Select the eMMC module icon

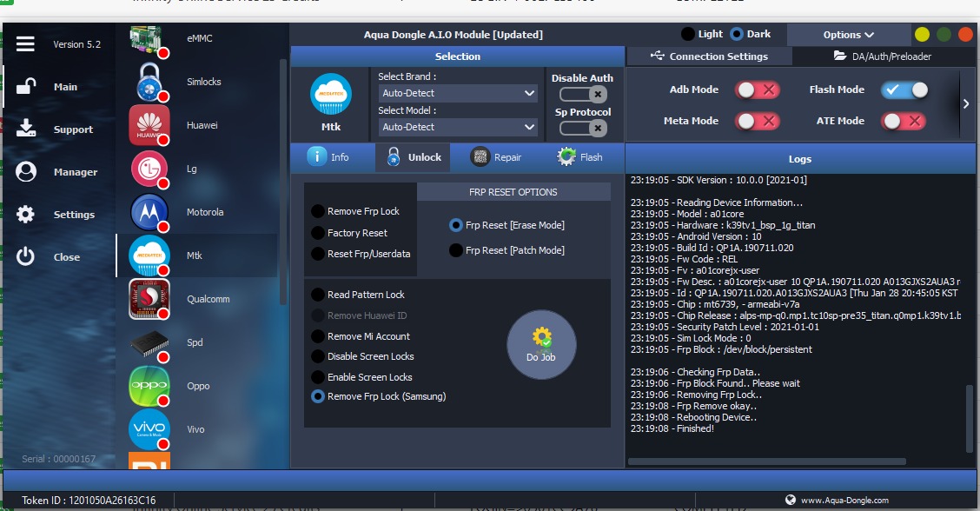tap(149, 40)
